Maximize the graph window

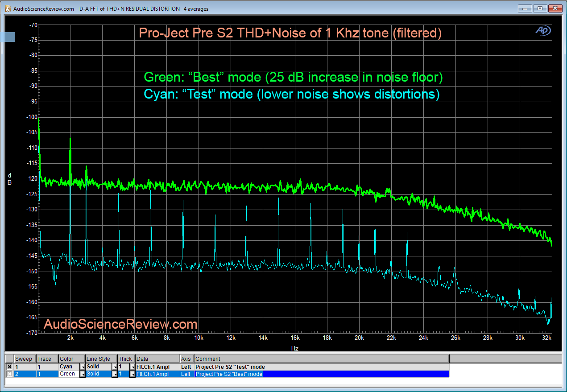pyautogui.click(x=539, y=8)
